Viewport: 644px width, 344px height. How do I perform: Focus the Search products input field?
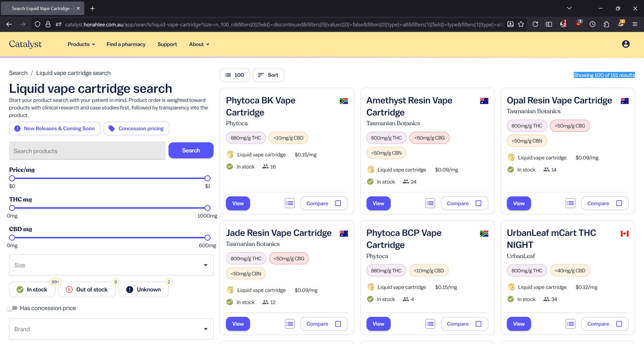point(87,150)
